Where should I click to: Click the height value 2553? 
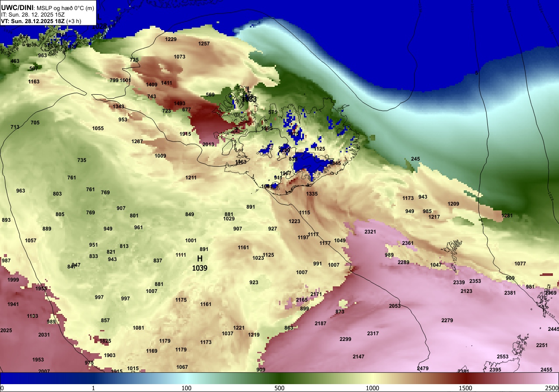(x=503, y=357)
